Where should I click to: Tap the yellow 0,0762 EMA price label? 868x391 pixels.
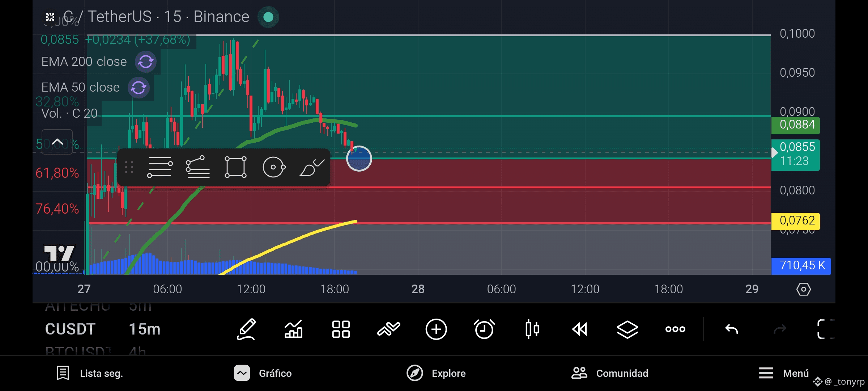[796, 220]
